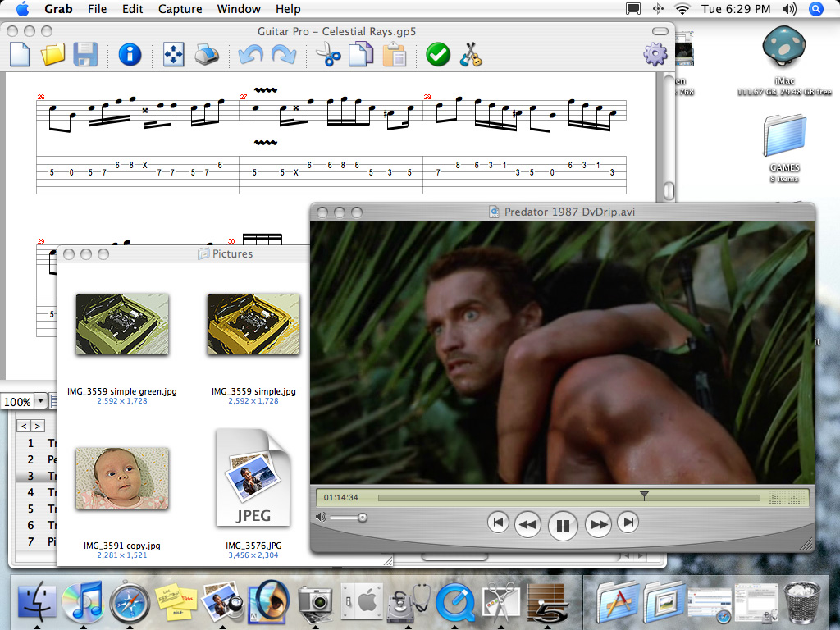Undo the last action in Guitar Pro

click(251, 55)
